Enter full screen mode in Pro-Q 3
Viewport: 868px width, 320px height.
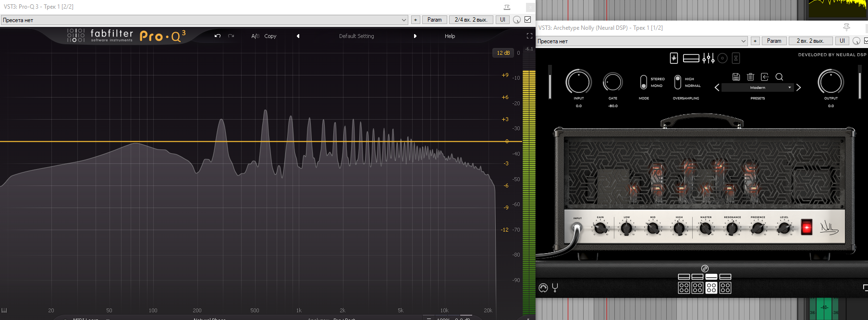coord(529,36)
